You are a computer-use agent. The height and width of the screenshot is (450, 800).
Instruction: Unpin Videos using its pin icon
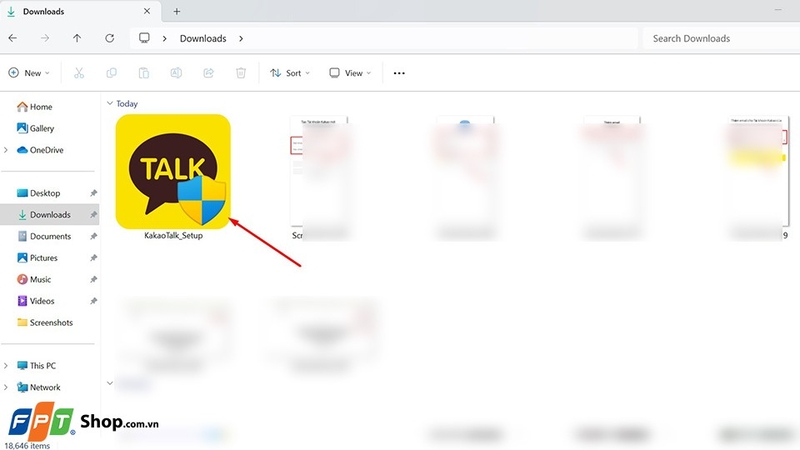pyautogui.click(x=93, y=301)
